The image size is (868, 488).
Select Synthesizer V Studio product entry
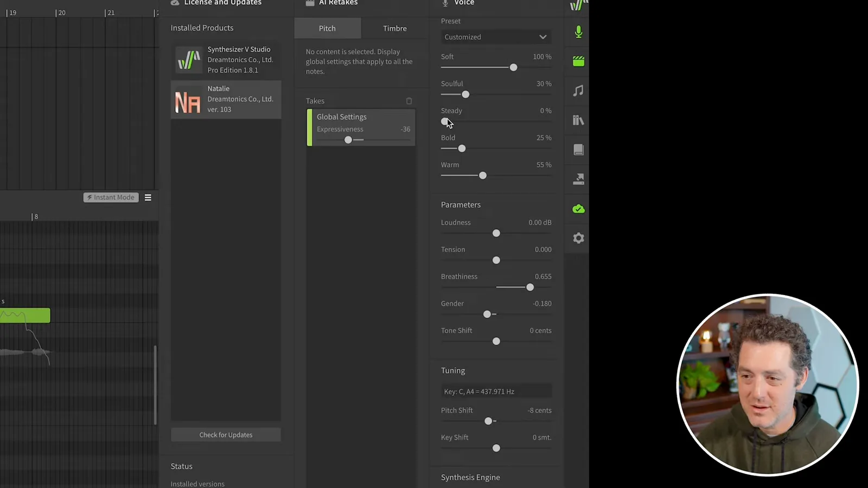(x=226, y=60)
